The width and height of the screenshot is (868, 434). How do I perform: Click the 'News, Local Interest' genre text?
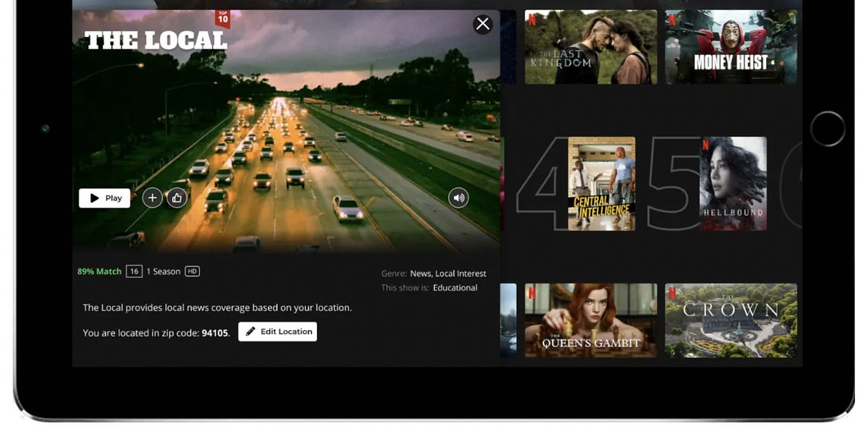click(x=448, y=273)
